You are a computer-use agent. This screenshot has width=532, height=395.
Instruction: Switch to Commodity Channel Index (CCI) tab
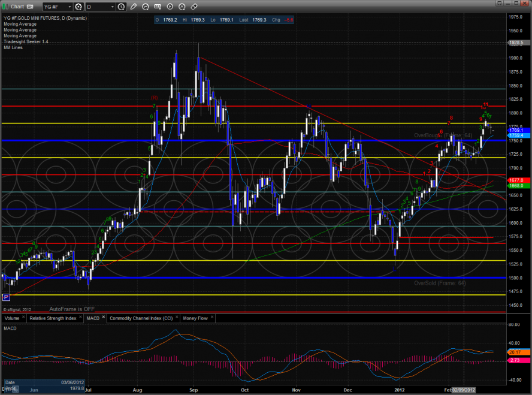click(141, 318)
